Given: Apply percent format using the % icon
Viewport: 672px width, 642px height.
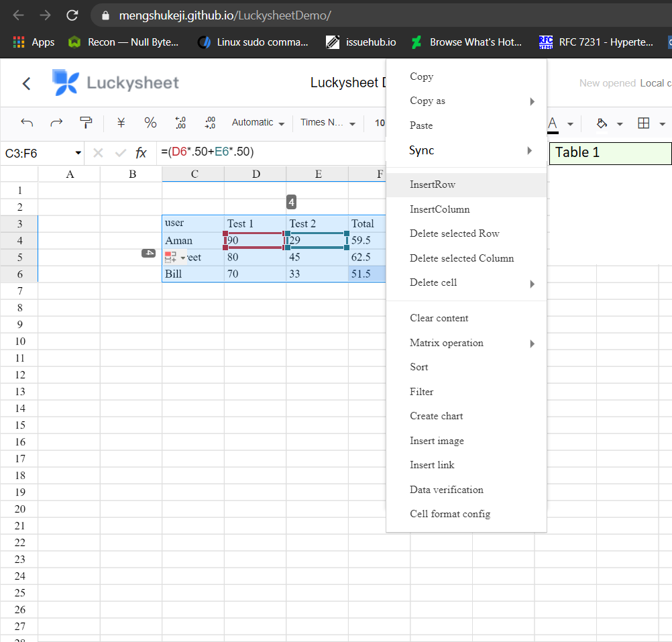Looking at the screenshot, I should click(x=150, y=123).
